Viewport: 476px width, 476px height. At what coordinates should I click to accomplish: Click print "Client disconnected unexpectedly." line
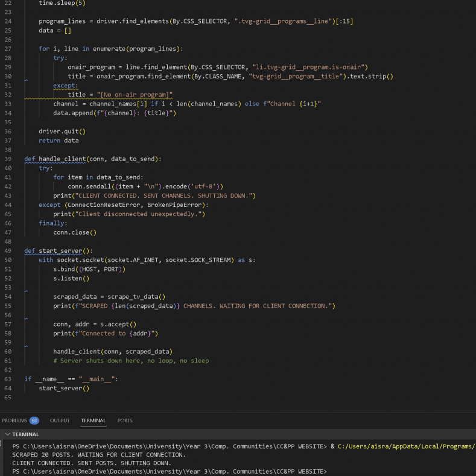coord(129,214)
